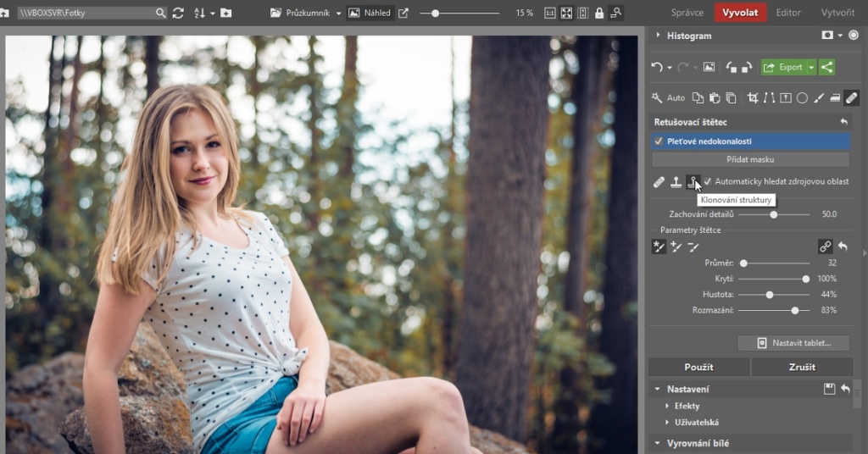Open the Export dropdown arrow

click(811, 68)
